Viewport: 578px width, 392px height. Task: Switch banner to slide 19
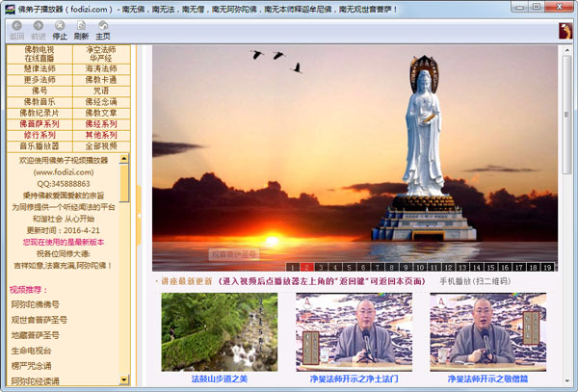547,267
